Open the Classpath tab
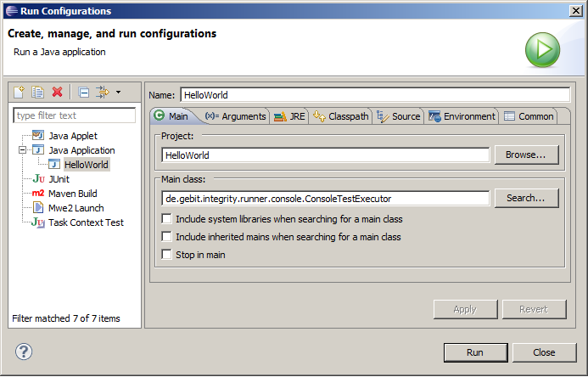The height and width of the screenshot is (377, 588). click(341, 116)
